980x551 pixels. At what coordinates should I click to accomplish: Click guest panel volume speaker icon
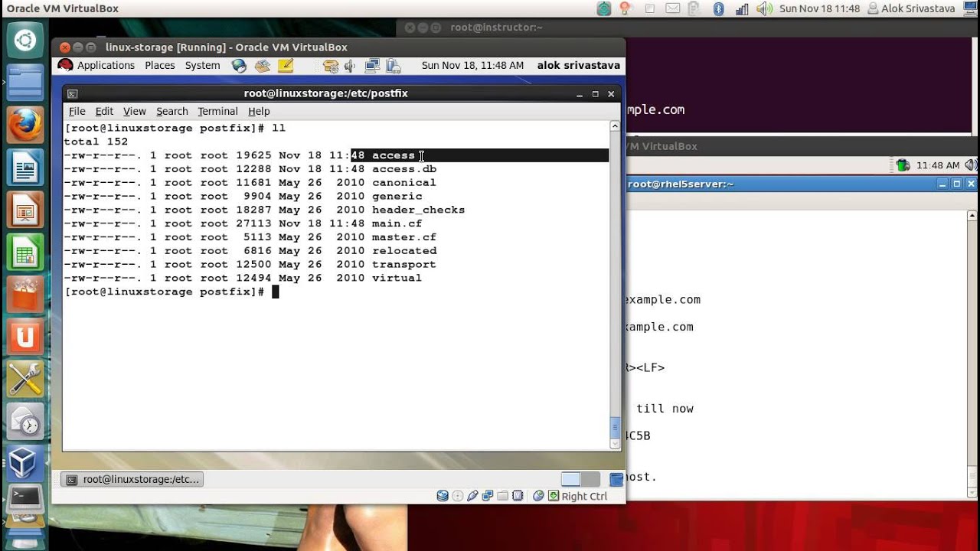tap(350, 66)
